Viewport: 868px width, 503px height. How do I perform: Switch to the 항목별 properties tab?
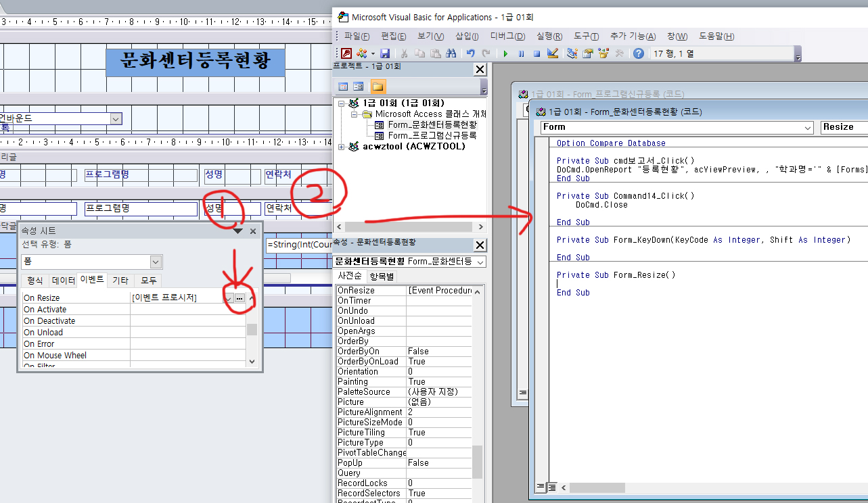click(382, 277)
